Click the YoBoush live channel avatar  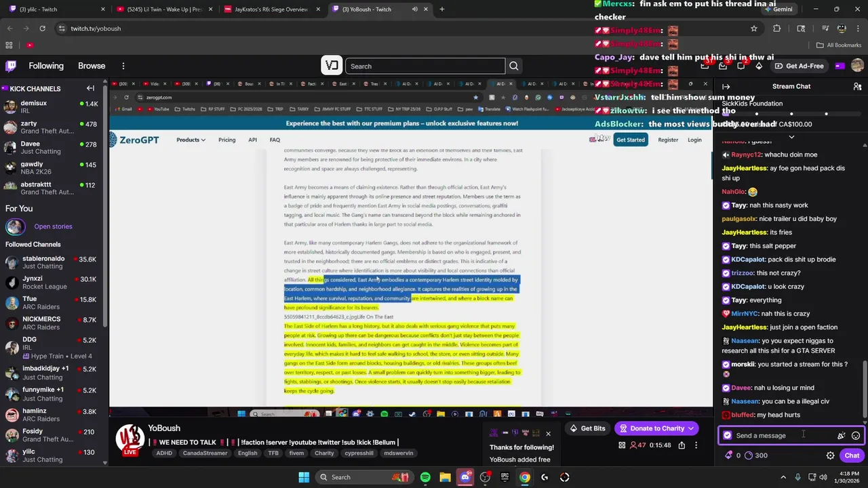tap(130, 439)
